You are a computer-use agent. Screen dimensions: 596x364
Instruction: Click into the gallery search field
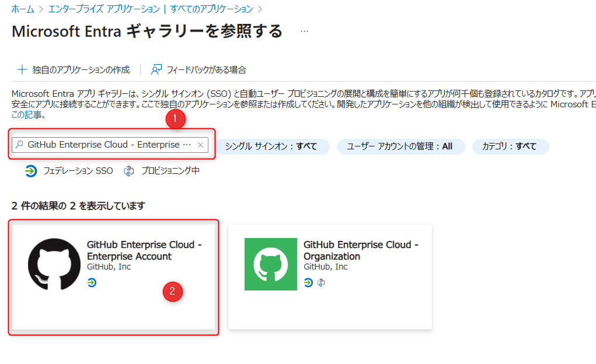click(x=110, y=145)
